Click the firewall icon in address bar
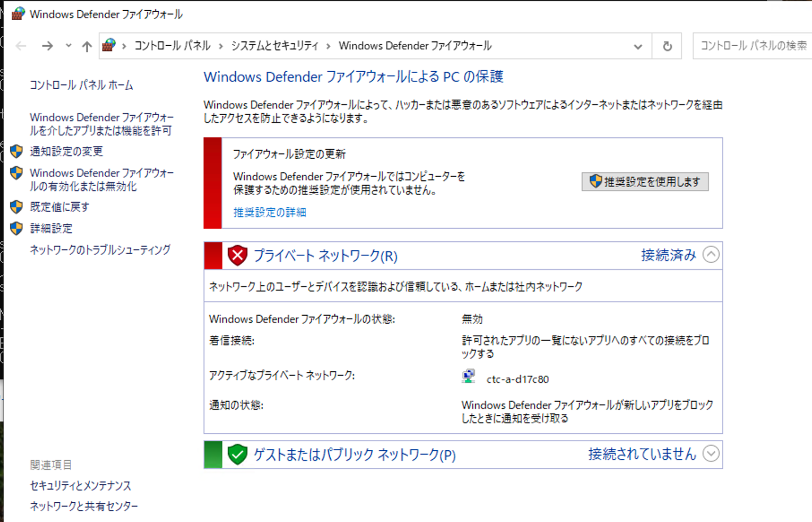 (x=109, y=45)
